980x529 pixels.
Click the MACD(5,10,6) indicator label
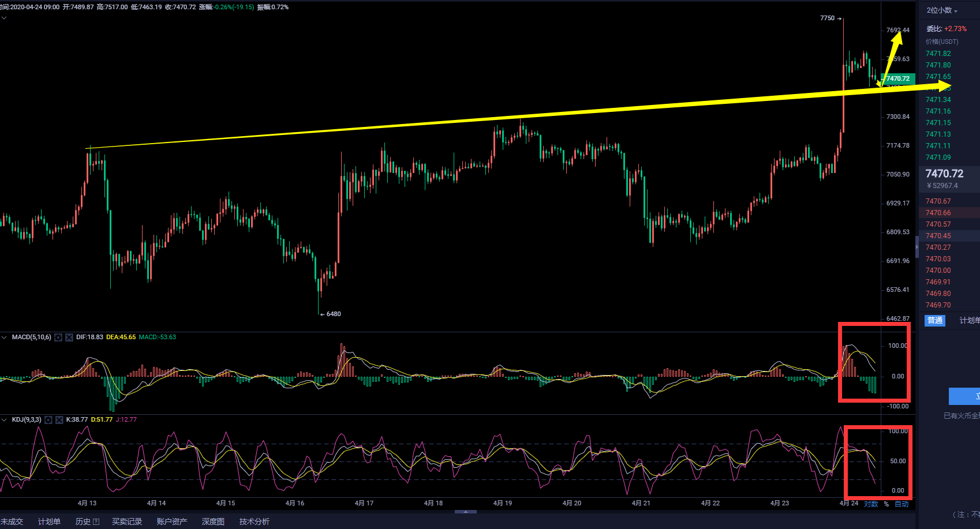(x=32, y=337)
